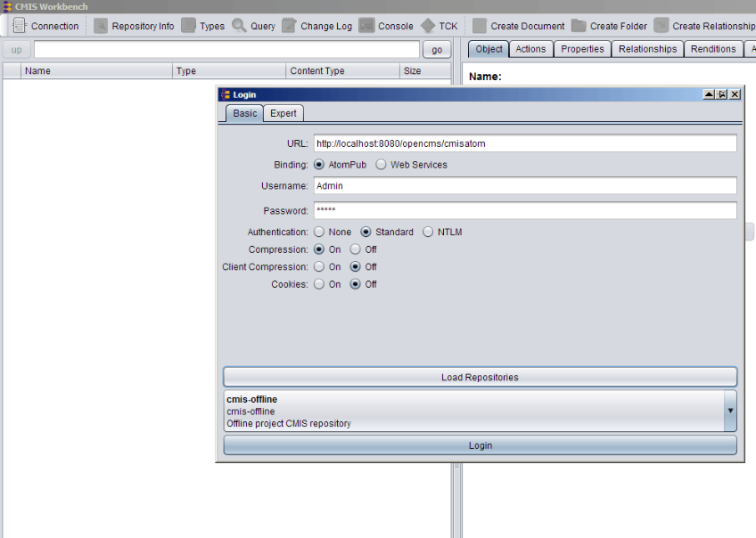Click the Username text field
This screenshot has height=538, width=756.
(524, 186)
